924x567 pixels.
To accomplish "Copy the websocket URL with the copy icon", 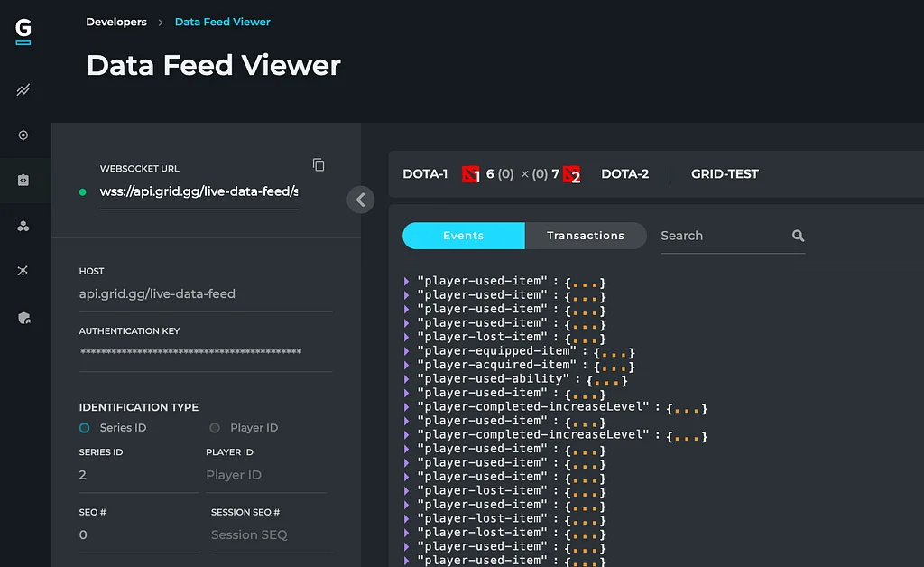I will click(319, 165).
